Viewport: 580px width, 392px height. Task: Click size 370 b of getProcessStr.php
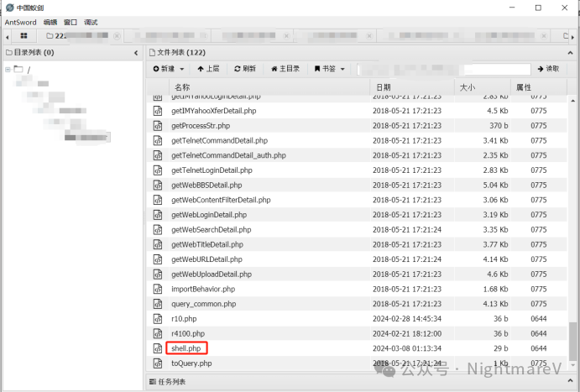[499, 126]
